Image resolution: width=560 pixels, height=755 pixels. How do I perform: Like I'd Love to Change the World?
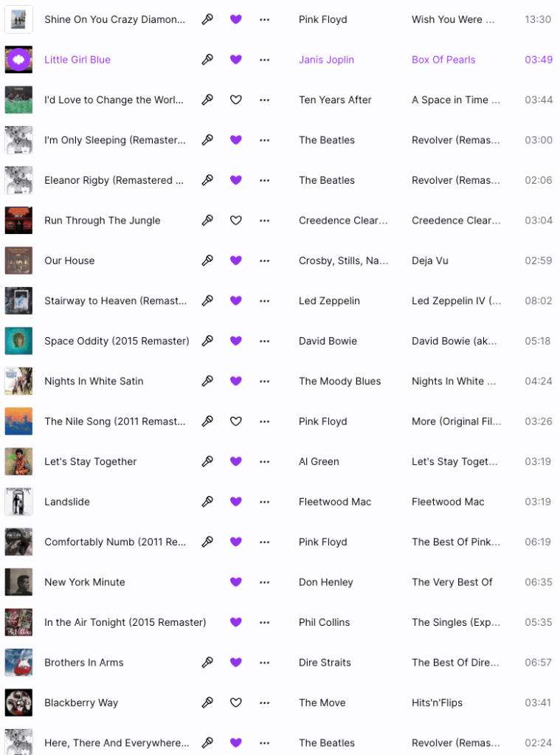(236, 100)
